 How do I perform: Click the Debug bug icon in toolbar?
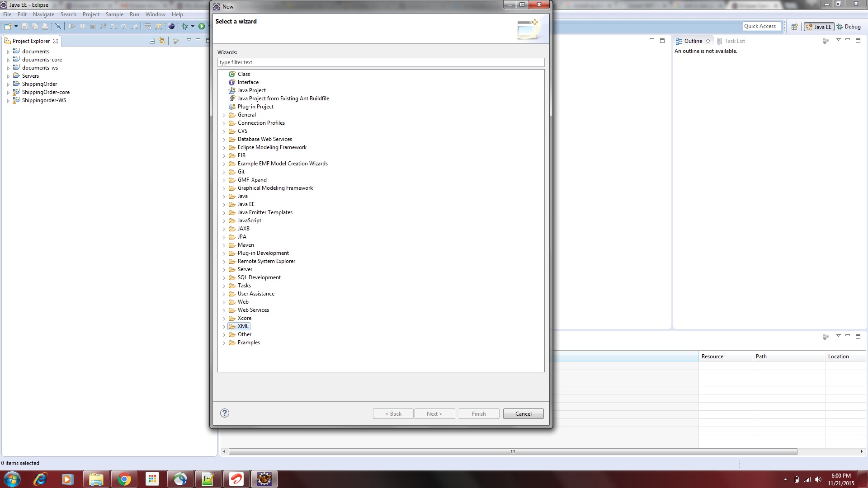pos(185,26)
